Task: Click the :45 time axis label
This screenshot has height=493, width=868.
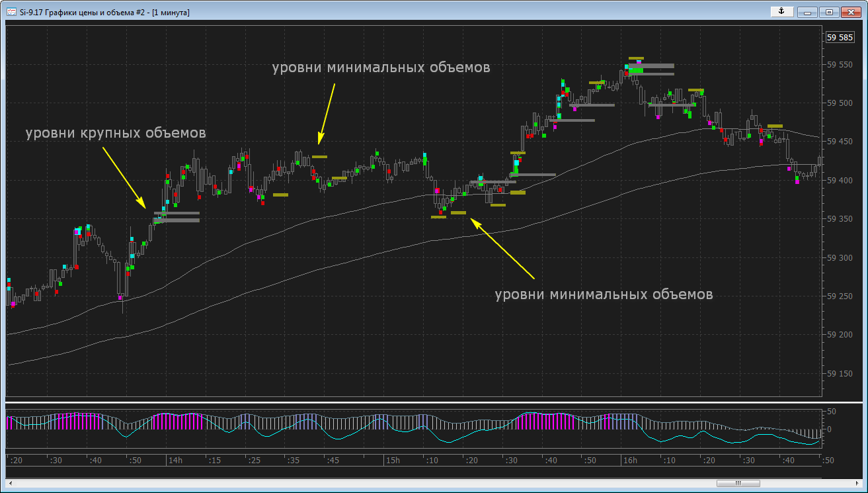Action: (x=333, y=461)
